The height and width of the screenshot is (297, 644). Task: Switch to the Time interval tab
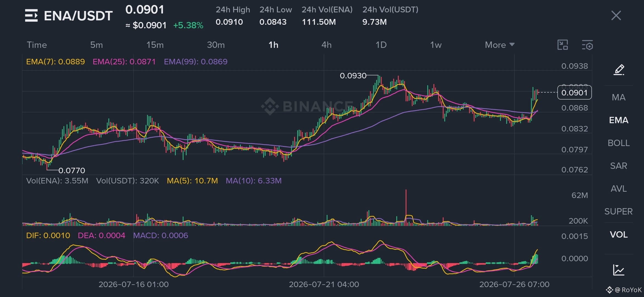(x=37, y=45)
